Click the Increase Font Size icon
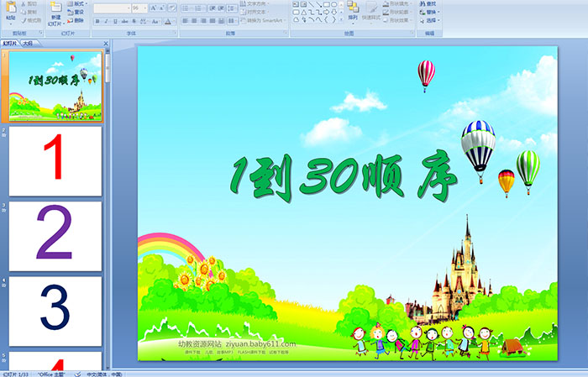 pos(153,8)
